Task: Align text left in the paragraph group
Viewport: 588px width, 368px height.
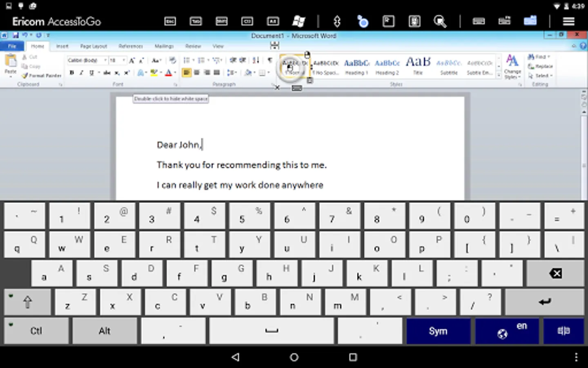Action: coord(187,73)
